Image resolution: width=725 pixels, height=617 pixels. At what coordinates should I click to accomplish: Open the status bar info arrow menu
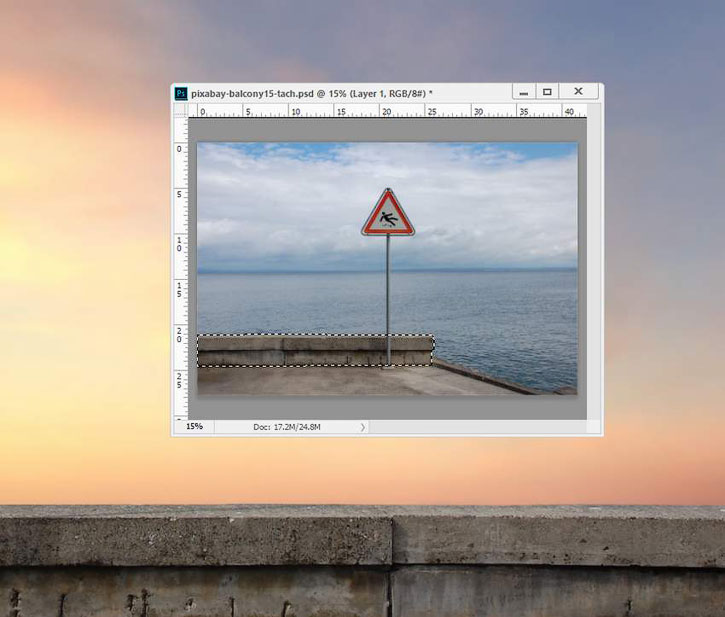coord(362,427)
